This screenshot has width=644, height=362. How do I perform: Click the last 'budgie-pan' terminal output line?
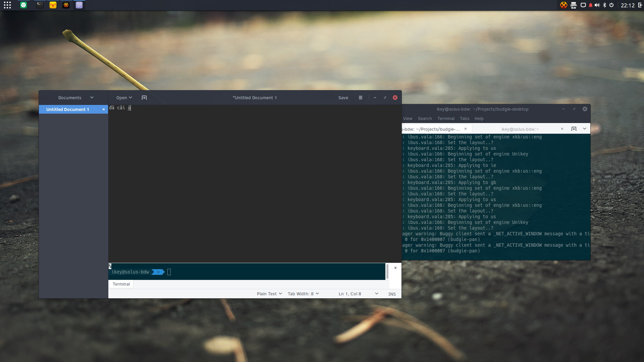tap(442, 251)
